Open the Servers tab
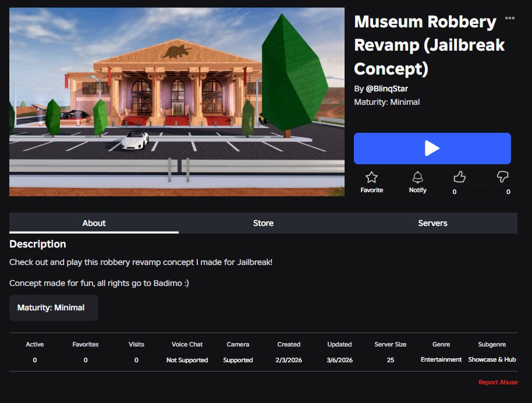Image resolution: width=532 pixels, height=403 pixels. pos(432,223)
